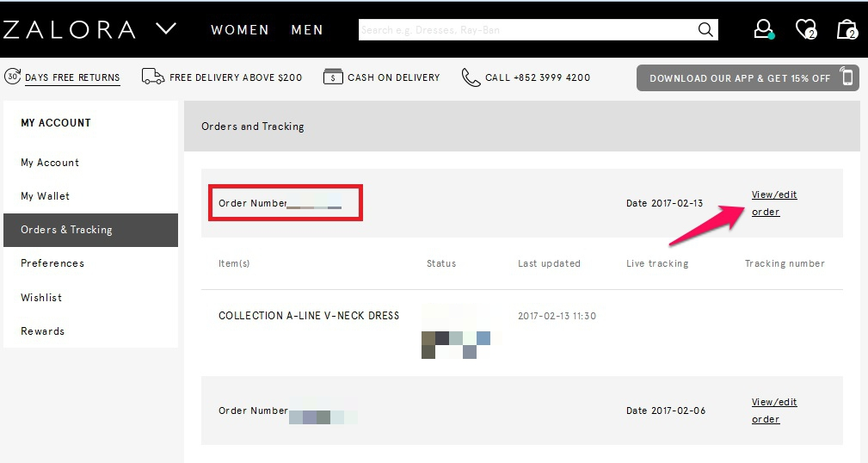
Task: Click Download Our App button
Action: pos(748,78)
